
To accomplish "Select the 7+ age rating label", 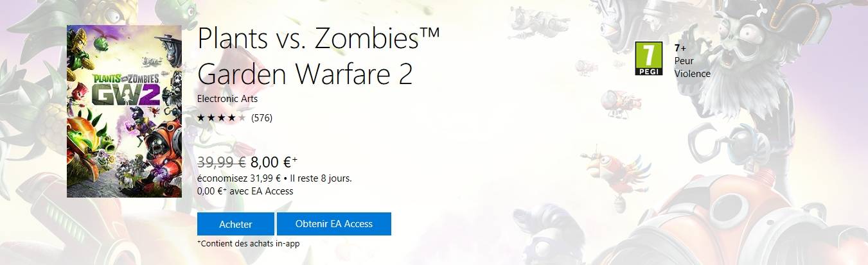I will [x=680, y=48].
